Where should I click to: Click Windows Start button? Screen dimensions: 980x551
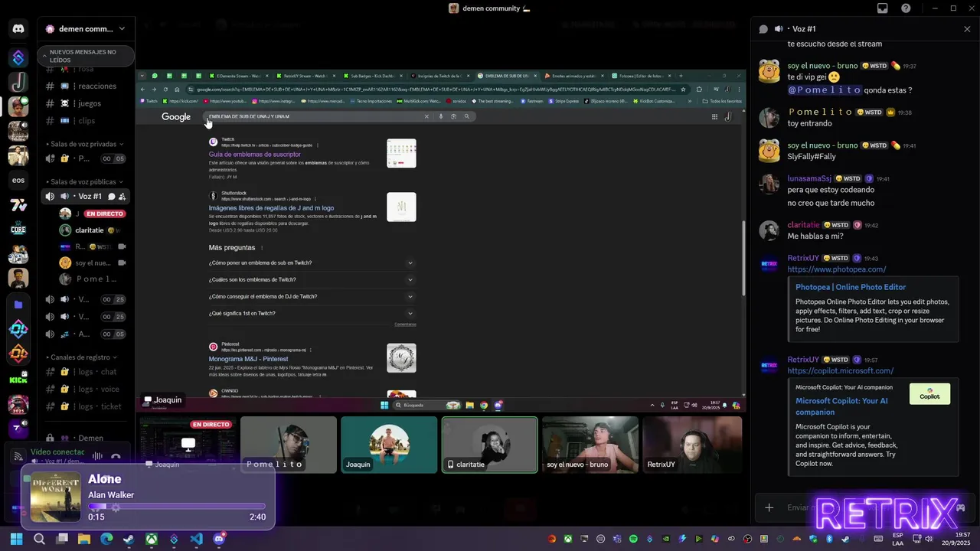pos(16,539)
